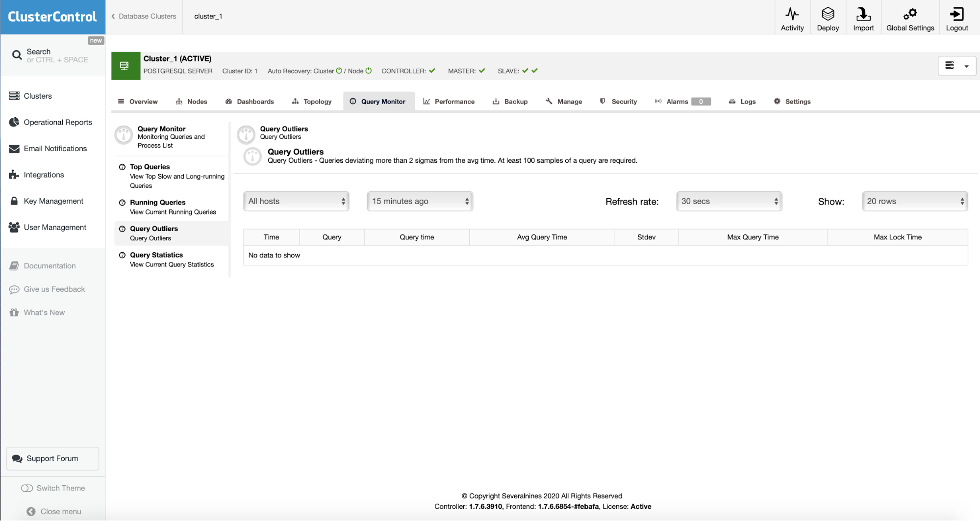
Task: Switch to the Backup tab
Action: click(510, 102)
